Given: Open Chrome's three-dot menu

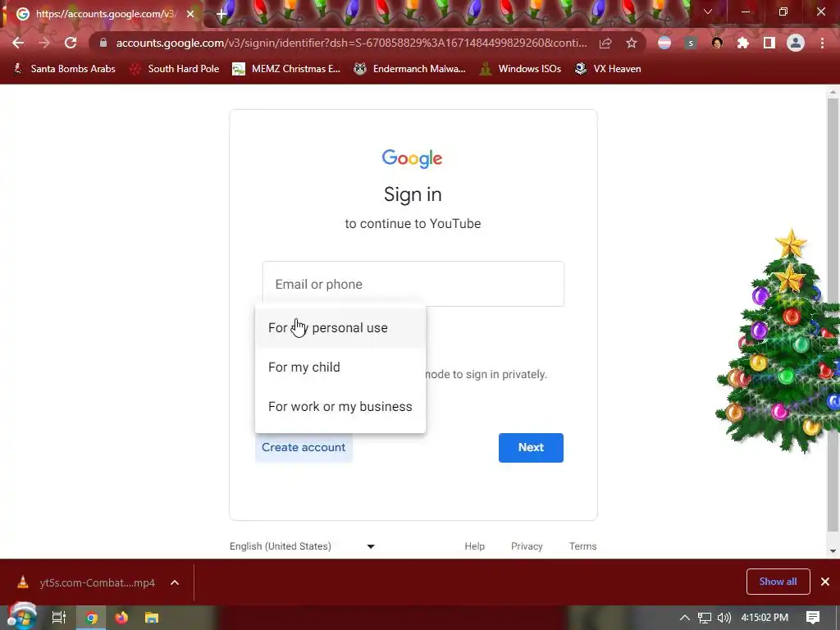Looking at the screenshot, I should tap(822, 43).
